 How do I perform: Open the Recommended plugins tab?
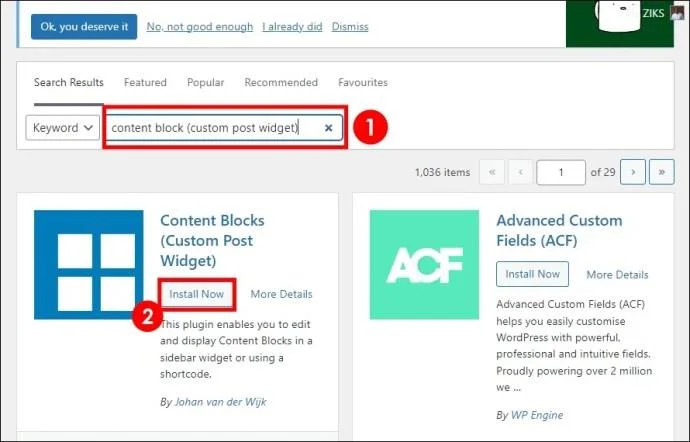click(281, 82)
